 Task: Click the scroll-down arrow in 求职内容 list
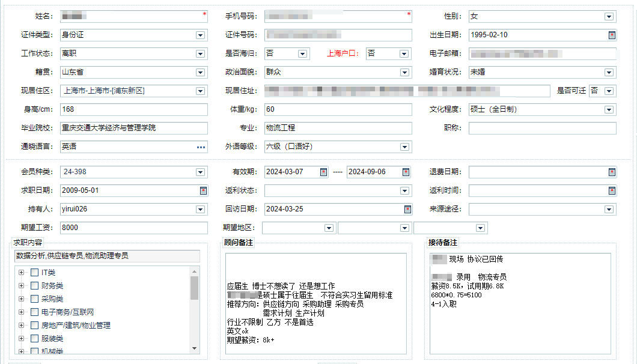click(194, 348)
